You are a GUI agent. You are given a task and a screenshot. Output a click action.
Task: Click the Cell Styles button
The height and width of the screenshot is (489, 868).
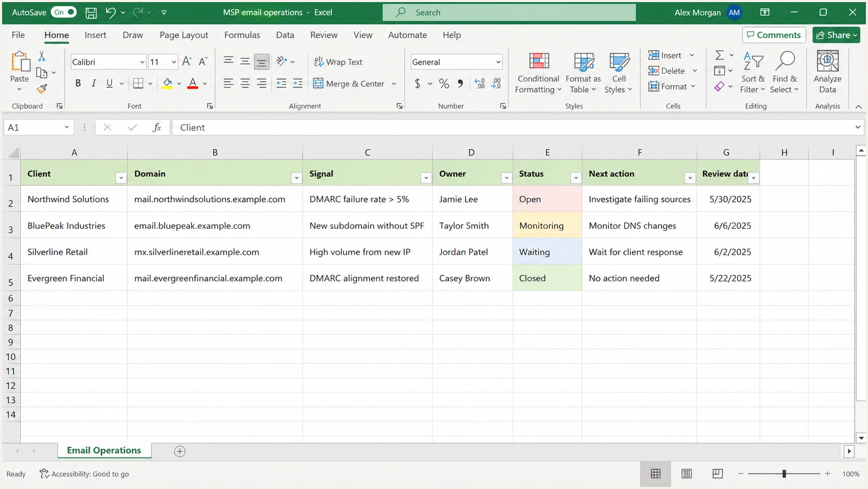pos(618,72)
